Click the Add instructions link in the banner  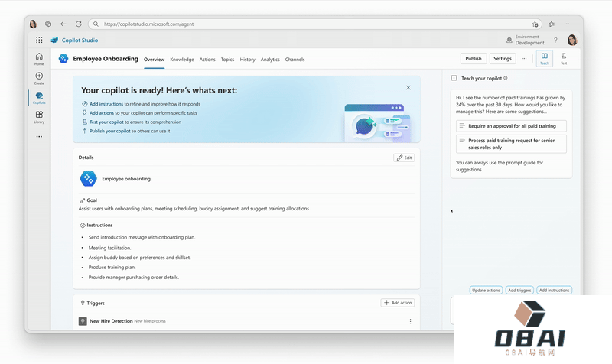point(106,104)
